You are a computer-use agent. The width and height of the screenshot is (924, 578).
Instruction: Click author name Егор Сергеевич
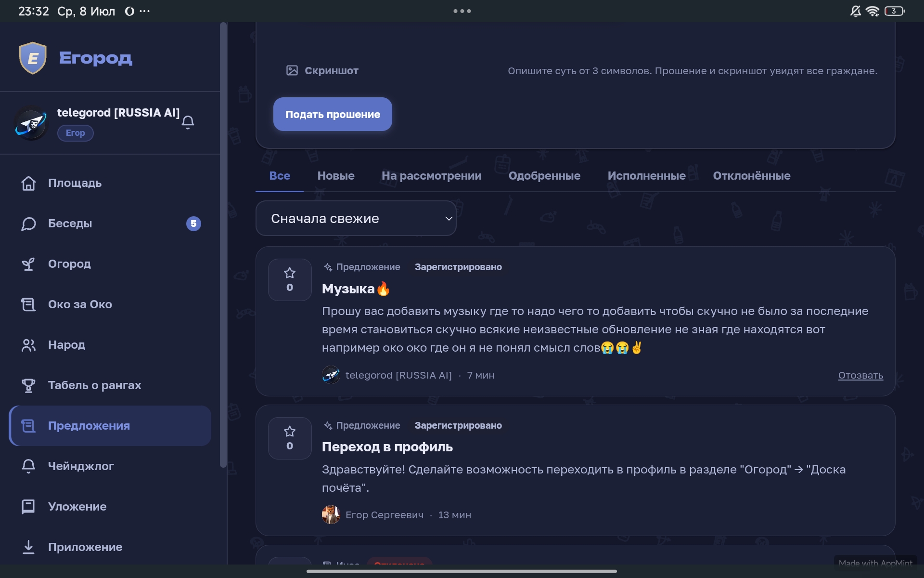click(x=385, y=515)
